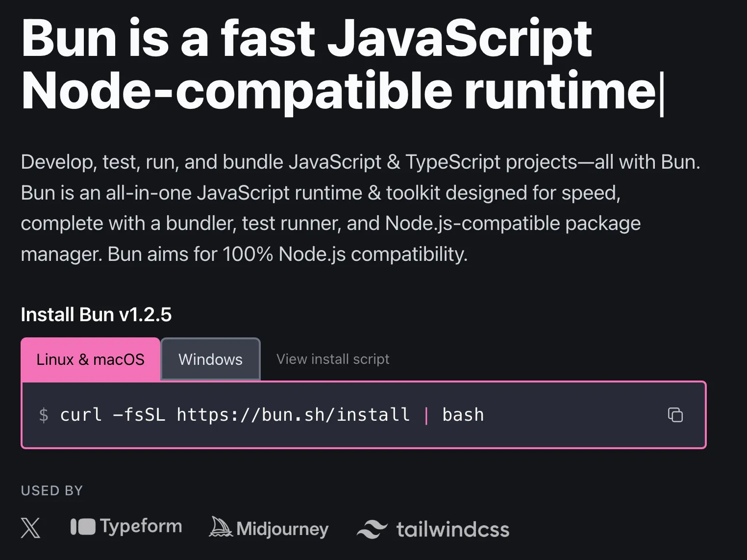Image resolution: width=747 pixels, height=560 pixels.
Task: Click the Typeform rounded-square logo icon
Action: 83,527
